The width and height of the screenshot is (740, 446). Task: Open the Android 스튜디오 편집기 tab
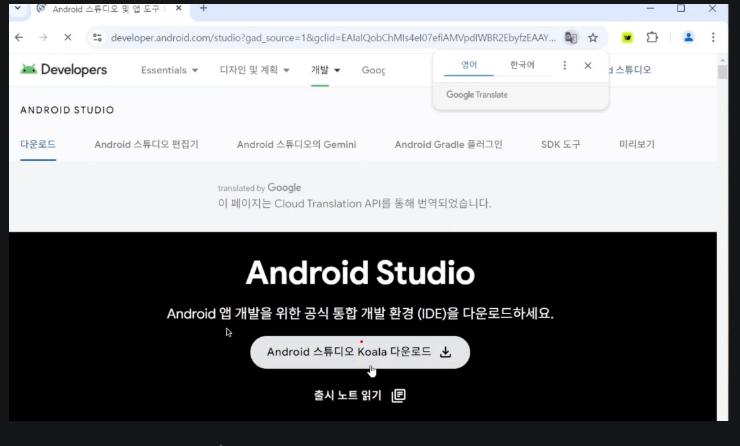tap(146, 144)
